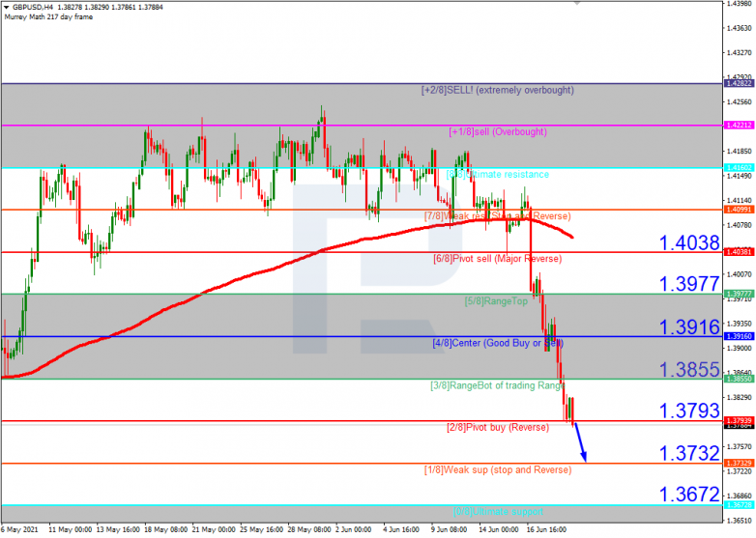Select the 1.42822 price tag on axis

[x=739, y=84]
